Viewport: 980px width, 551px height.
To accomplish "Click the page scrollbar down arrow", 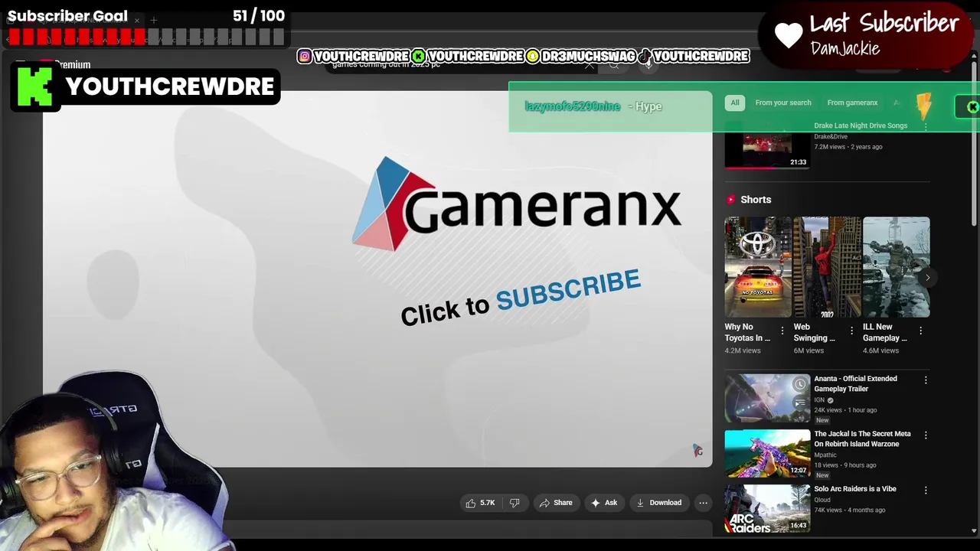I will click(x=974, y=530).
